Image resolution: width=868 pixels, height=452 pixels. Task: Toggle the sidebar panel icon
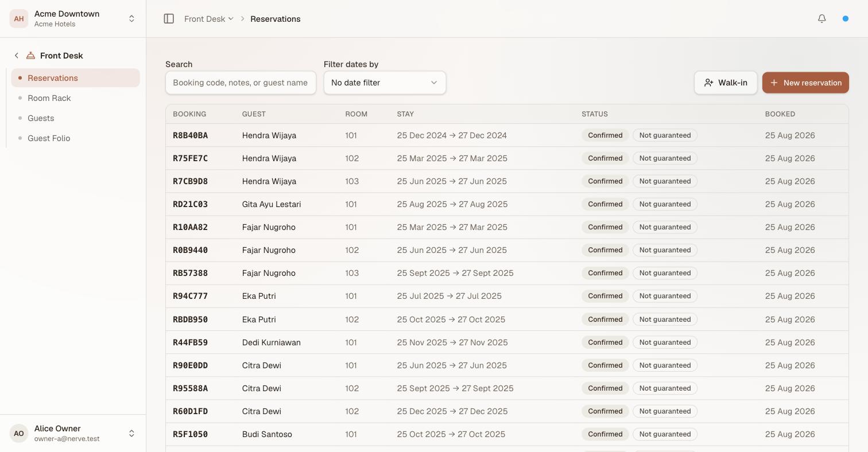pos(169,19)
